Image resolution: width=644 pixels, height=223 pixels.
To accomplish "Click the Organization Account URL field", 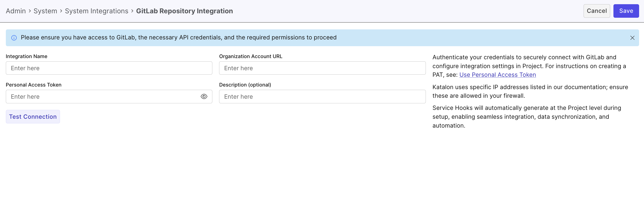I will click(x=322, y=68).
